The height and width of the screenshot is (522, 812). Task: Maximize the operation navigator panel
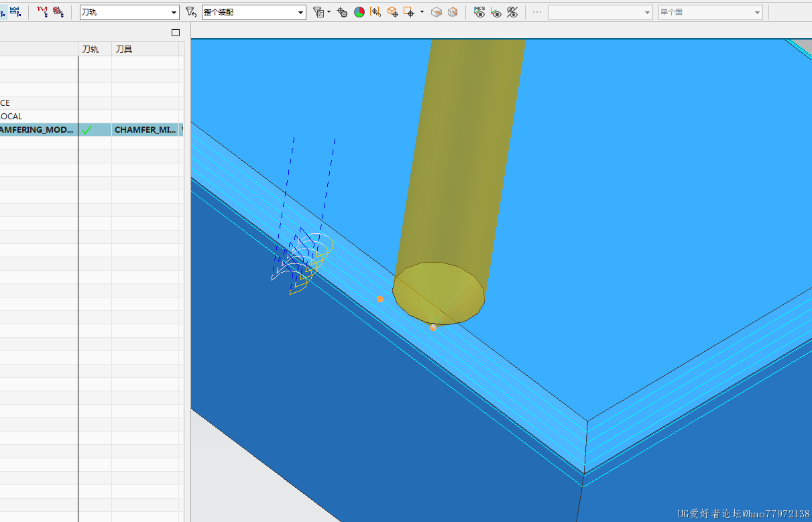point(176,32)
